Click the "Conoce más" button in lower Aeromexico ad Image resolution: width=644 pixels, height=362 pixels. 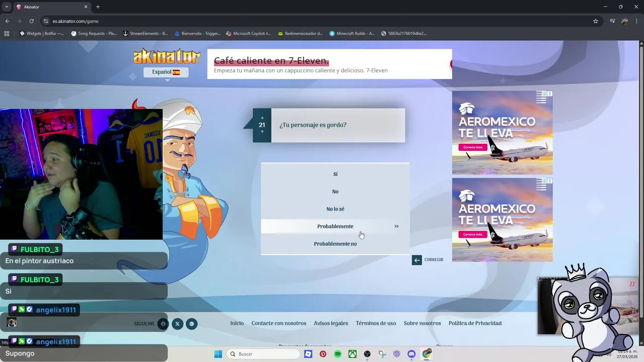472,234
